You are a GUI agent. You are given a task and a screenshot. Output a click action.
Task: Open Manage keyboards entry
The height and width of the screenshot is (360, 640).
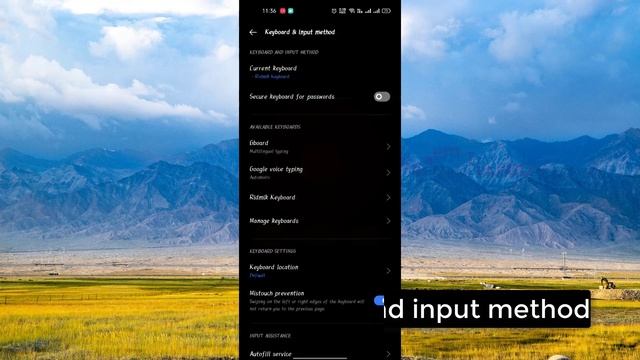click(x=320, y=221)
